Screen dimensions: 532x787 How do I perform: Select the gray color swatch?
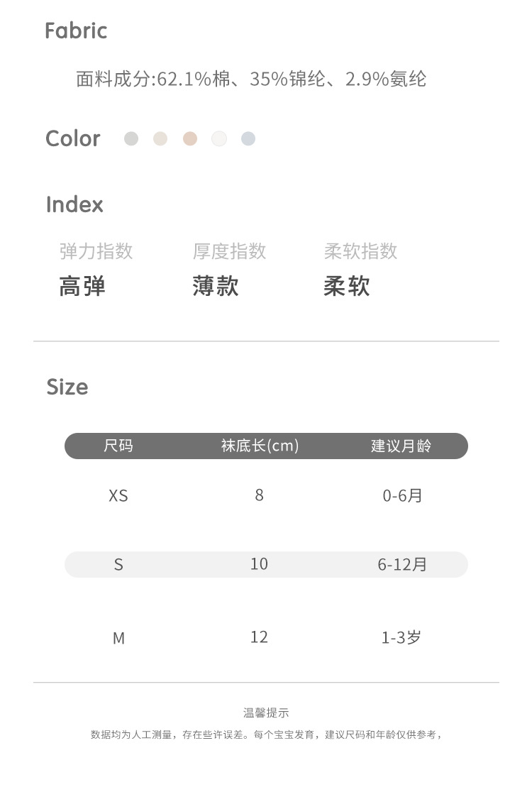pyautogui.click(x=131, y=138)
